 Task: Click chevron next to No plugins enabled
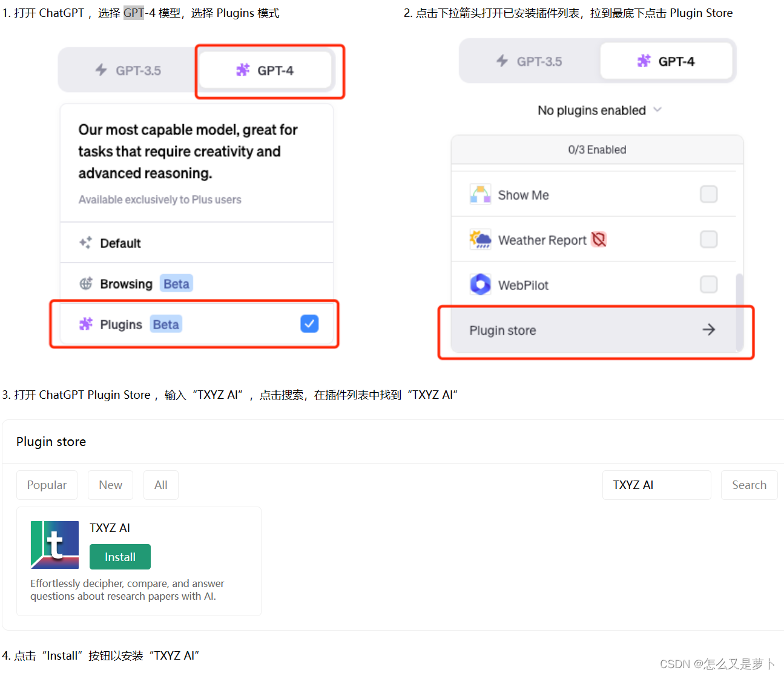[x=657, y=110]
